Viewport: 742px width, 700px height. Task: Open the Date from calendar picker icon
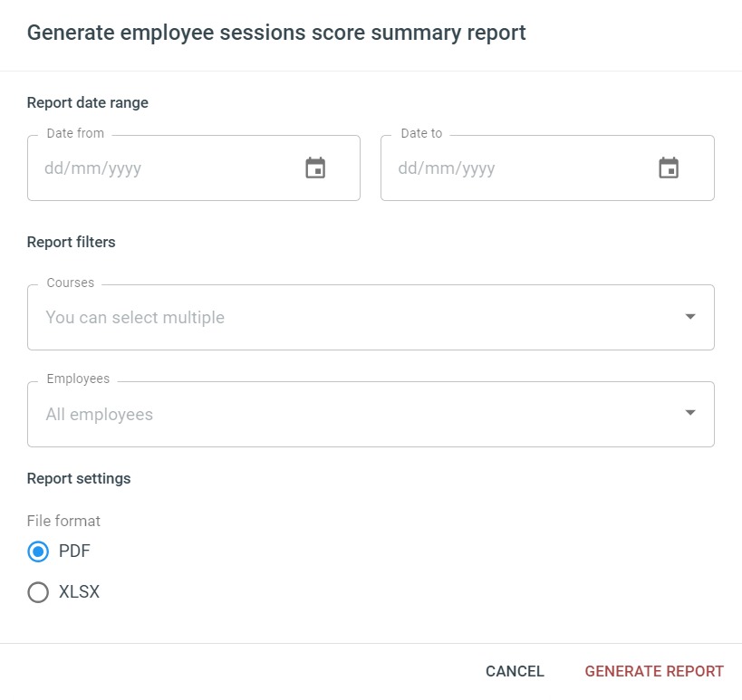pos(315,168)
